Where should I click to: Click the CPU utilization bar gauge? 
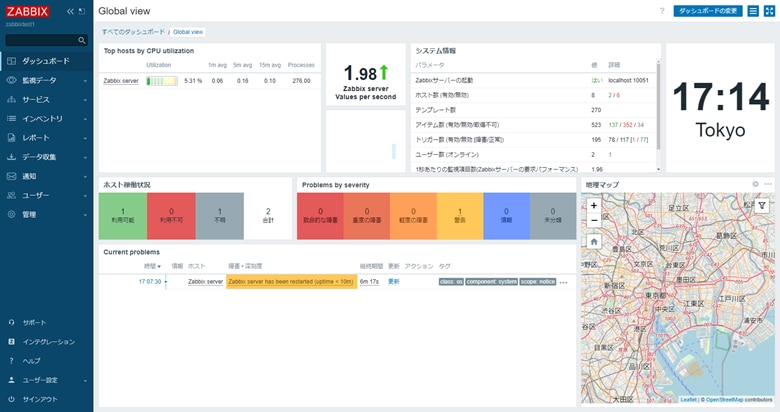pos(162,81)
